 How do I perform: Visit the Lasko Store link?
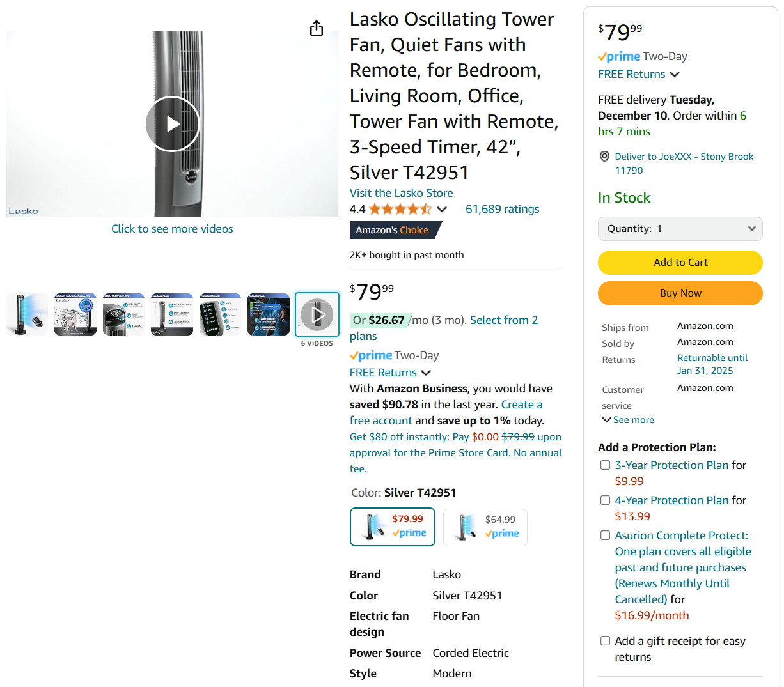[401, 193]
